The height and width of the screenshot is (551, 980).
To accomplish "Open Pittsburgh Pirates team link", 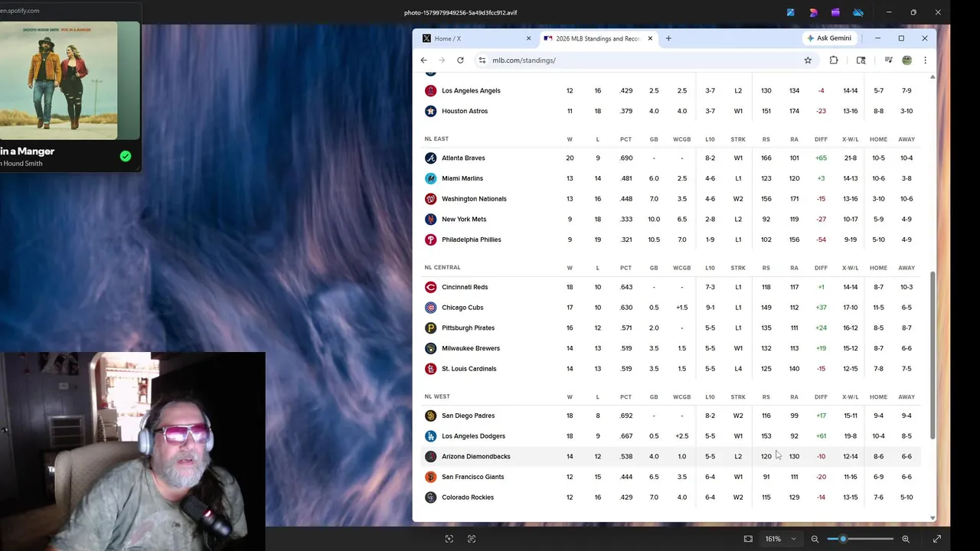I will point(468,328).
